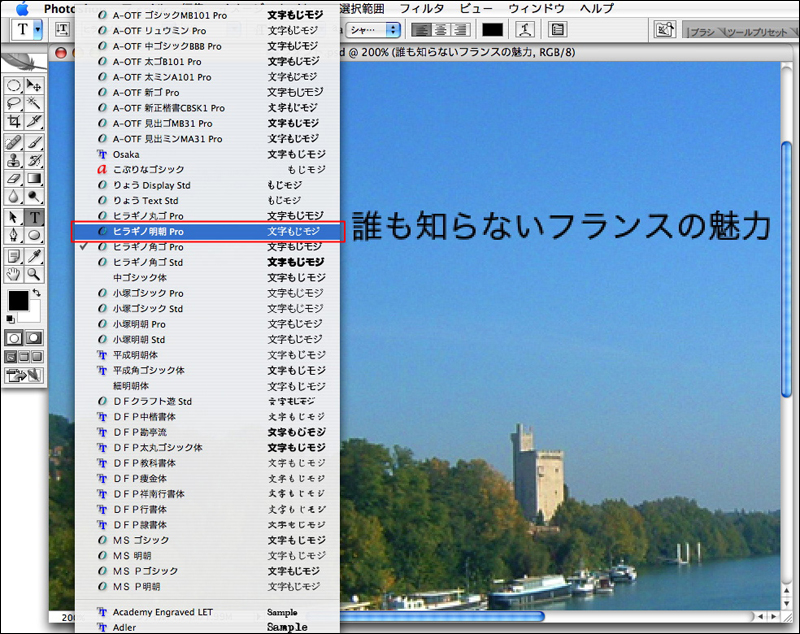This screenshot has width=800, height=634.
Task: Pick the Magic Wand tool
Action: coord(34,103)
